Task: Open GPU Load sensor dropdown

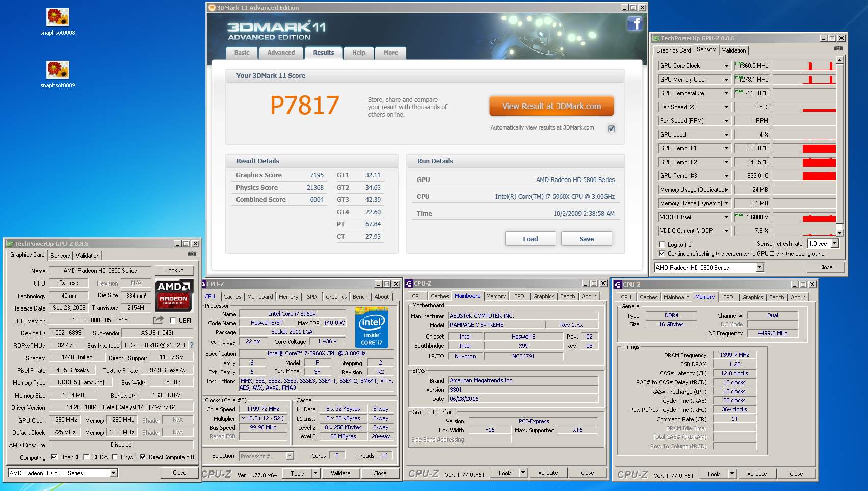Action: coord(726,135)
